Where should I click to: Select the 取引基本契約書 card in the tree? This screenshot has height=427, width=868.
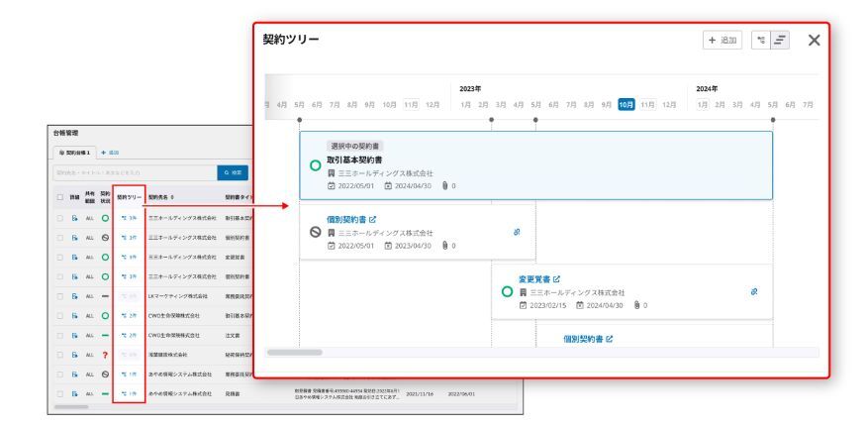535,165
